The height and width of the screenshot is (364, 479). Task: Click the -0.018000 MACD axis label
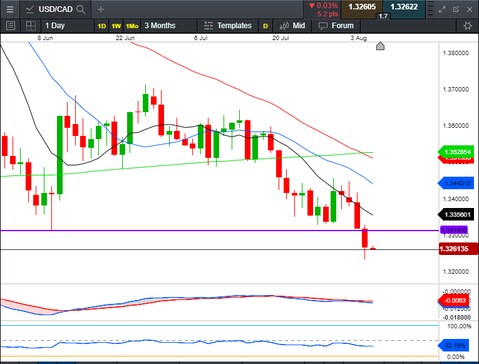click(456, 317)
